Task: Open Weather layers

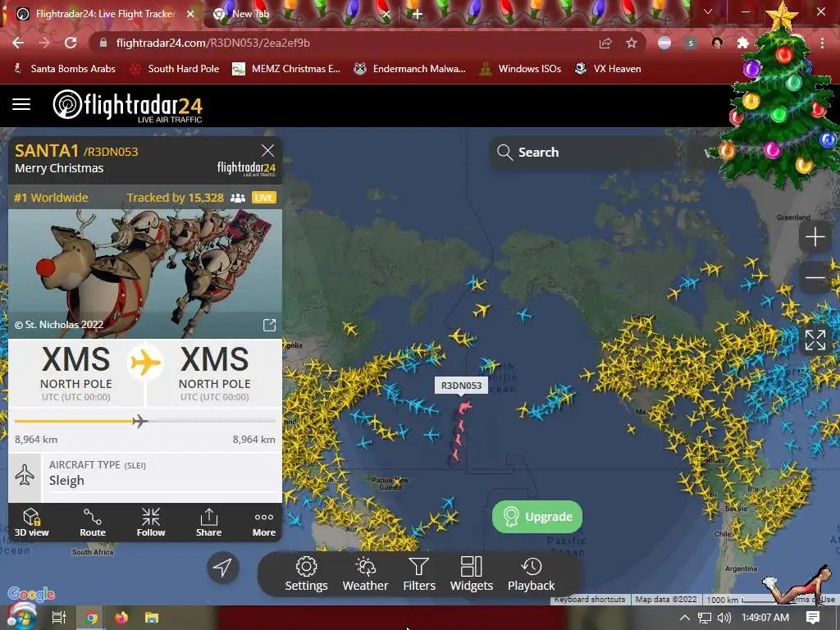Action: pyautogui.click(x=365, y=574)
